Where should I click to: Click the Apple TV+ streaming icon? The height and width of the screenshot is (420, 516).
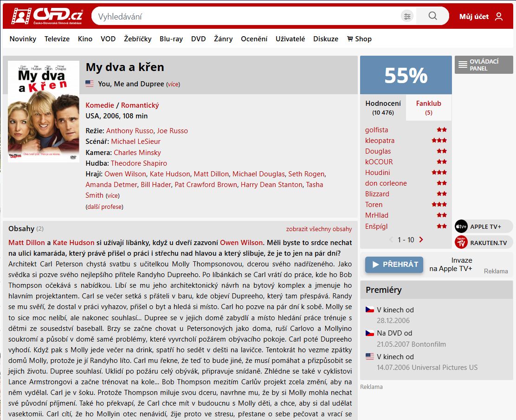point(461,226)
